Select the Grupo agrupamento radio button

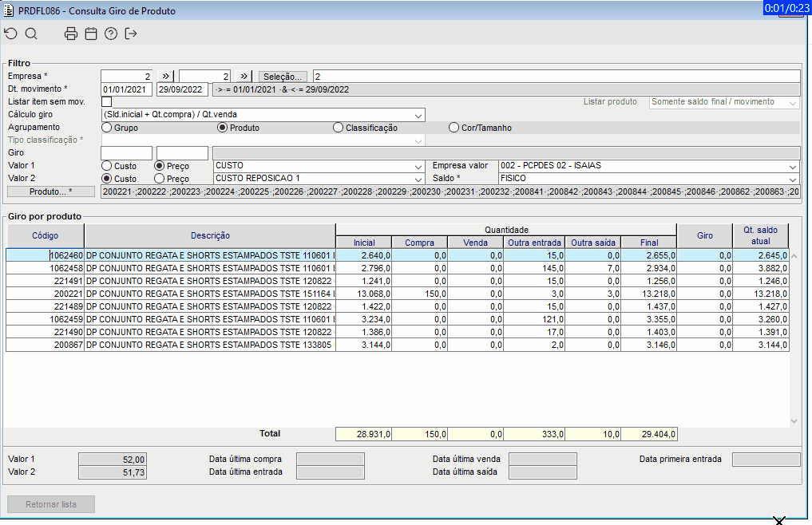[107, 128]
